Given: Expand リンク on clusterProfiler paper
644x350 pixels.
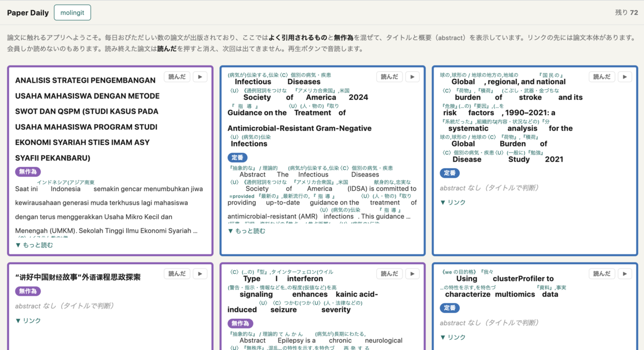Looking at the screenshot, I should 453,337.
